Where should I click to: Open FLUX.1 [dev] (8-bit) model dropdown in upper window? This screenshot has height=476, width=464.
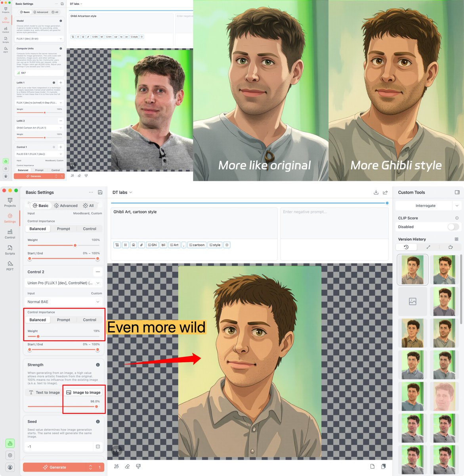(39, 39)
